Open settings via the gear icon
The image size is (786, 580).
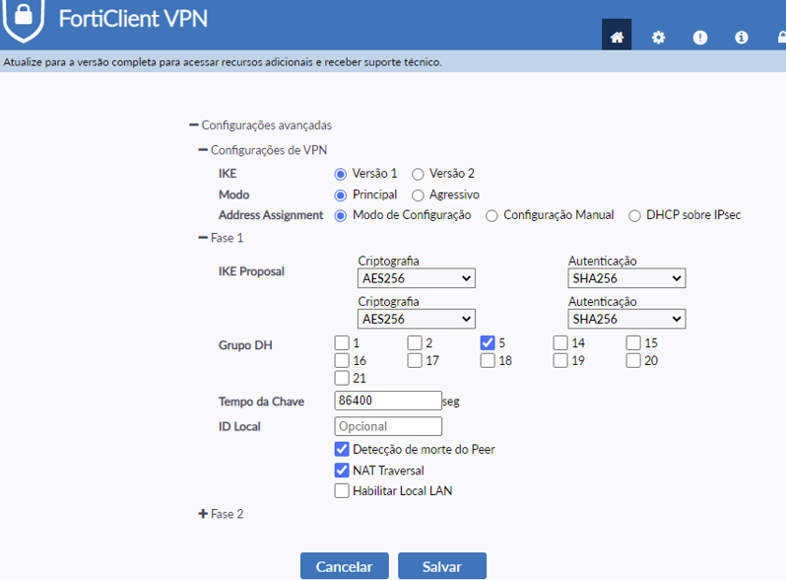click(x=658, y=37)
